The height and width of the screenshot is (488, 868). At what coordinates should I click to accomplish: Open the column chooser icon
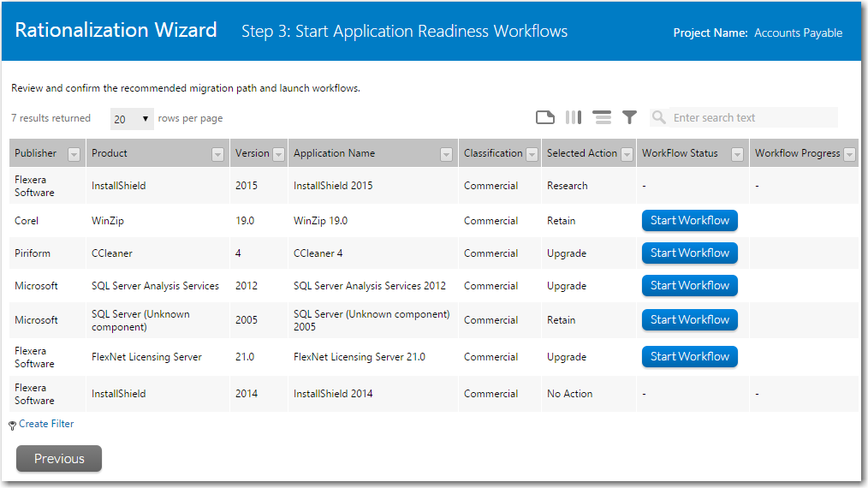574,117
